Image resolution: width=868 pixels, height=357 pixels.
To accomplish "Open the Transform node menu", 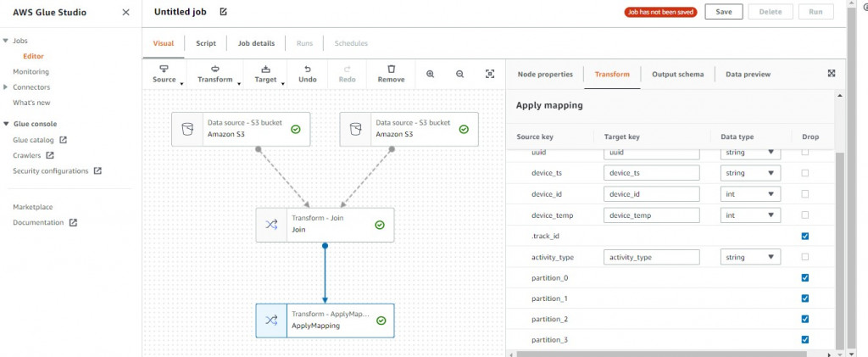I will pos(216,74).
